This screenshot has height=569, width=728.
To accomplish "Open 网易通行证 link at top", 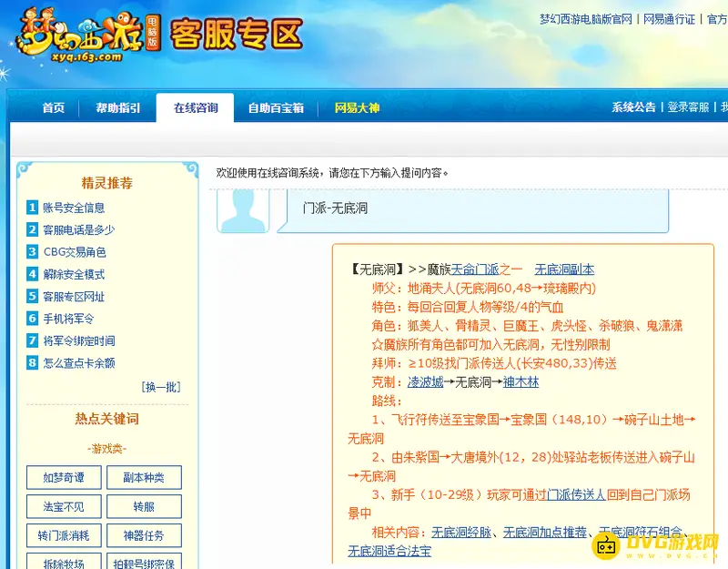I will 669,19.
